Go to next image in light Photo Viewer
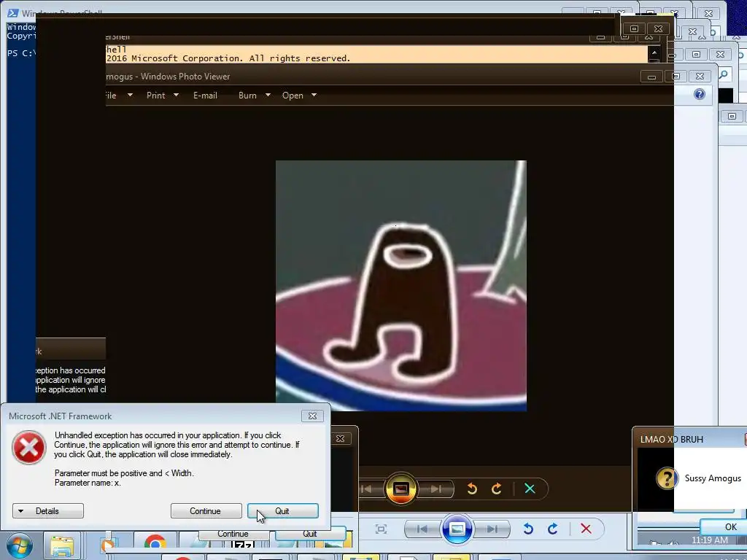This screenshot has width=747, height=560. [492, 529]
